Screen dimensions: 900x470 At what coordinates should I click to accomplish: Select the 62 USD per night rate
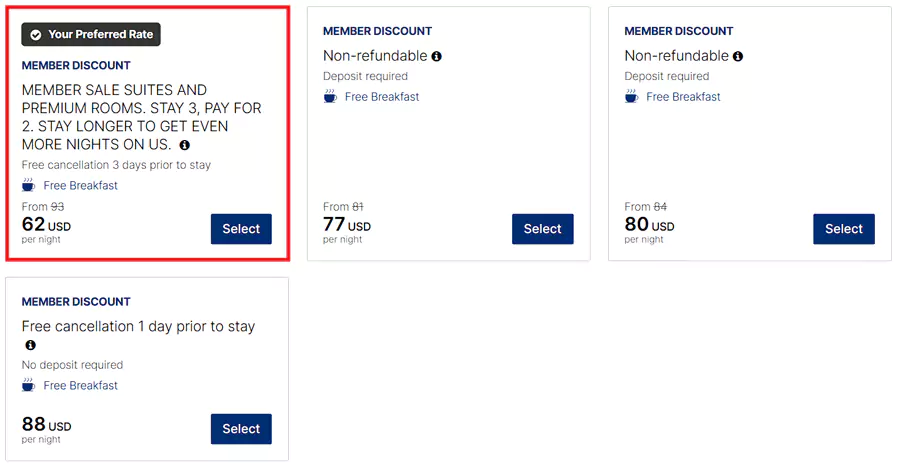(241, 229)
